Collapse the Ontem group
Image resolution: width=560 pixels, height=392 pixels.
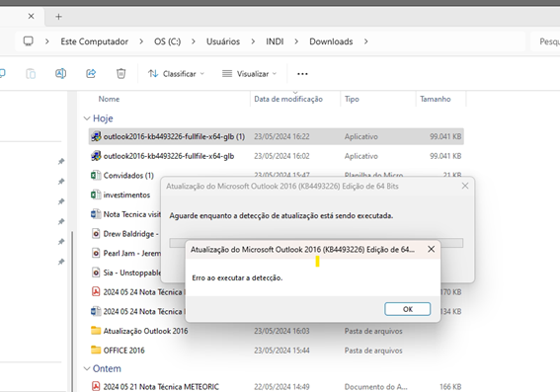[87, 368]
